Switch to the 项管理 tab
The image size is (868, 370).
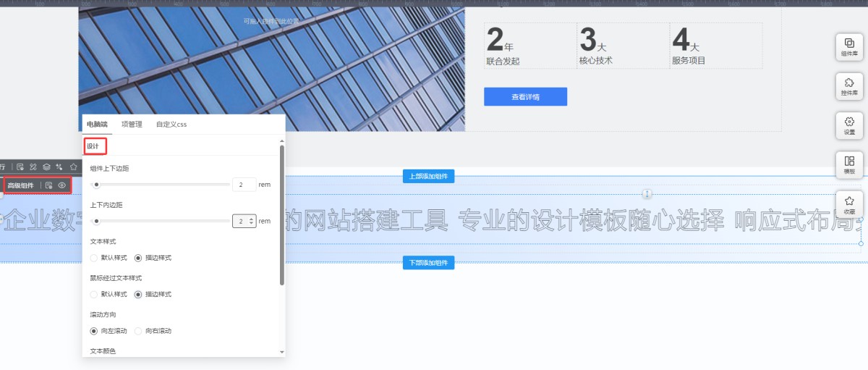click(x=132, y=125)
